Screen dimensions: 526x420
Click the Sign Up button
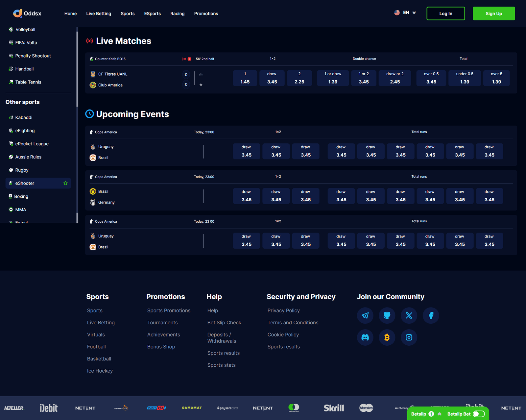coord(493,13)
